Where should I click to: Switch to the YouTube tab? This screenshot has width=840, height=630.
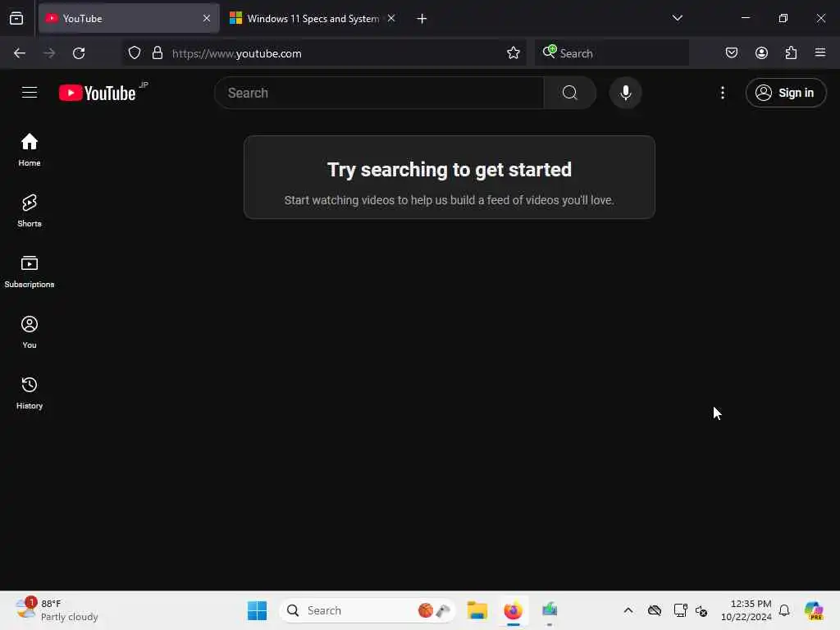pyautogui.click(x=129, y=19)
